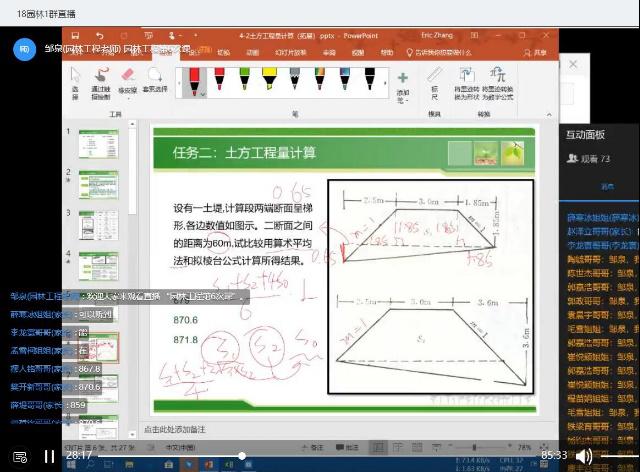Open the interactive panel header
Viewport: 640px width, 472px height.
pyautogui.click(x=586, y=133)
